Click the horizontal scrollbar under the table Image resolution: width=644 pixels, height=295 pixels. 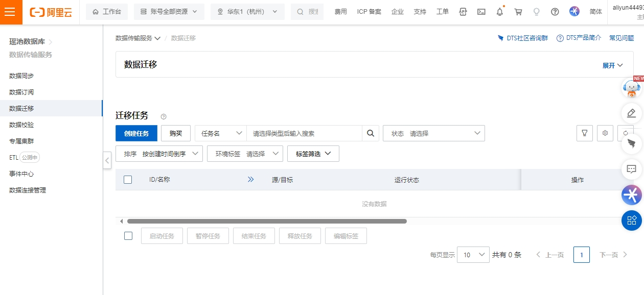pos(267,221)
